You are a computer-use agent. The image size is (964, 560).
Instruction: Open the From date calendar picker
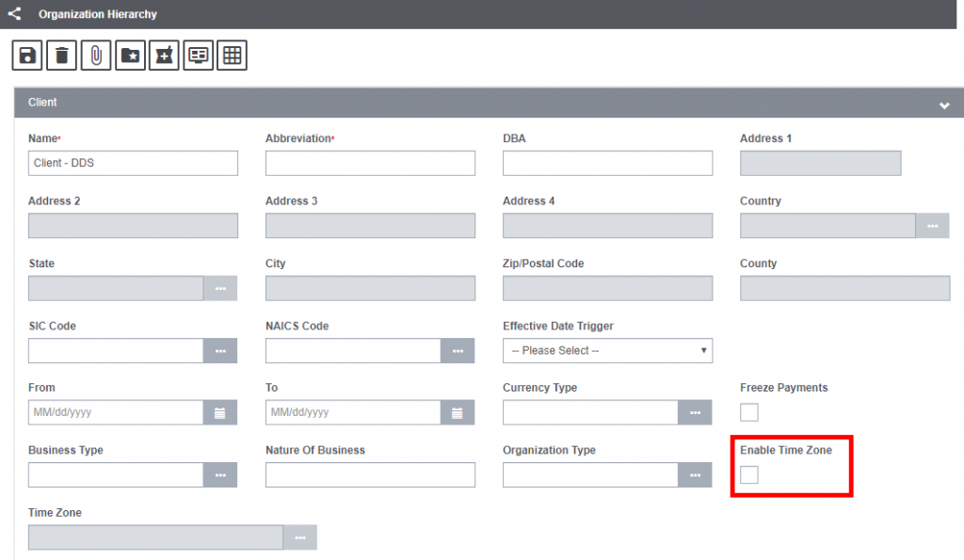220,412
